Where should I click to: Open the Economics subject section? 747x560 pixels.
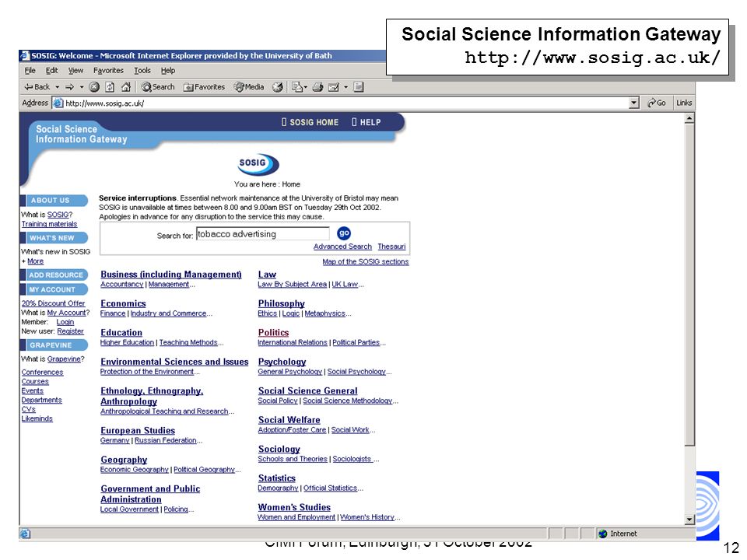click(123, 303)
